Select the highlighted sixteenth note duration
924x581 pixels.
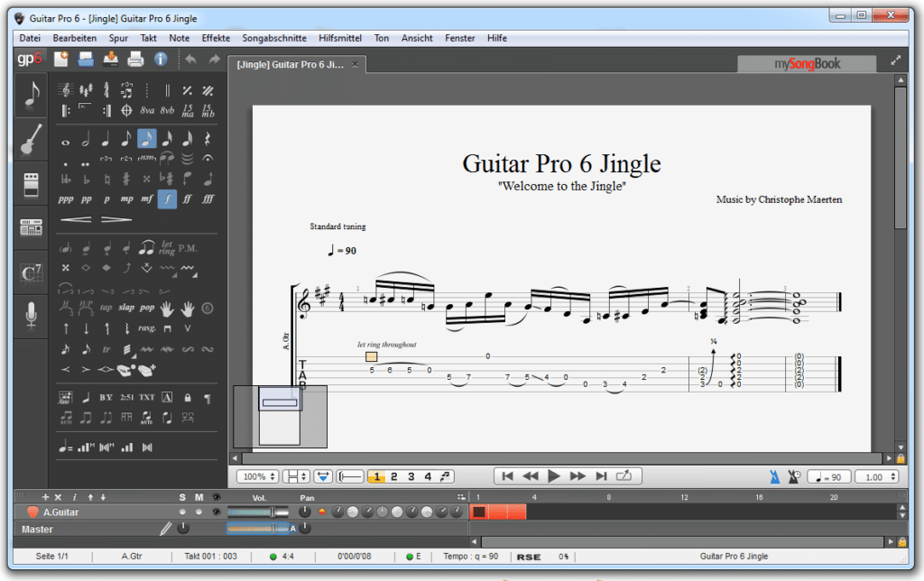[x=147, y=138]
